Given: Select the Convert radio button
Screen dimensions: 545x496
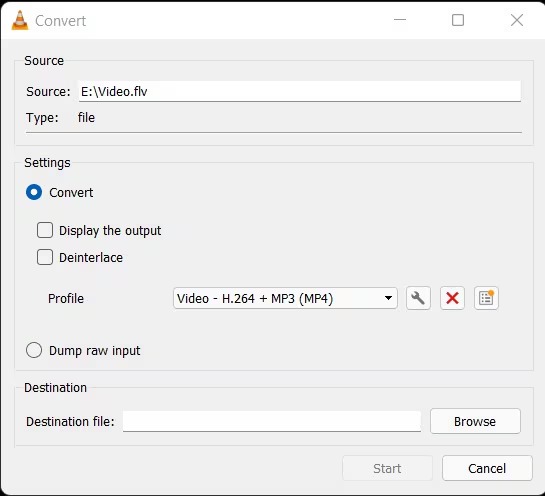Looking at the screenshot, I should coord(34,192).
